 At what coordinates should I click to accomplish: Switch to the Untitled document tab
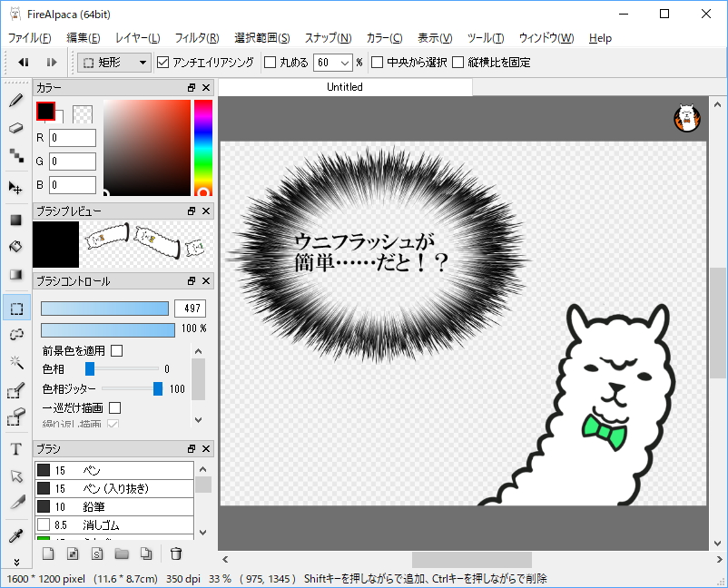click(x=345, y=87)
